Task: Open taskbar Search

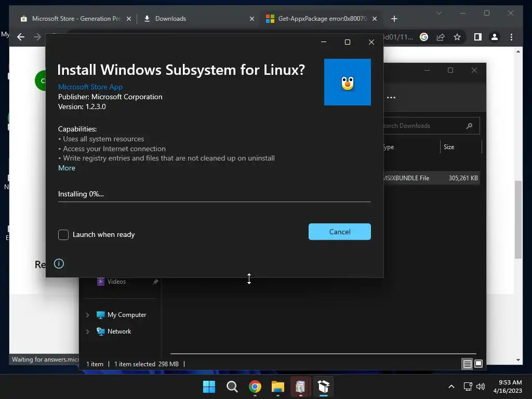Action: tap(232, 387)
